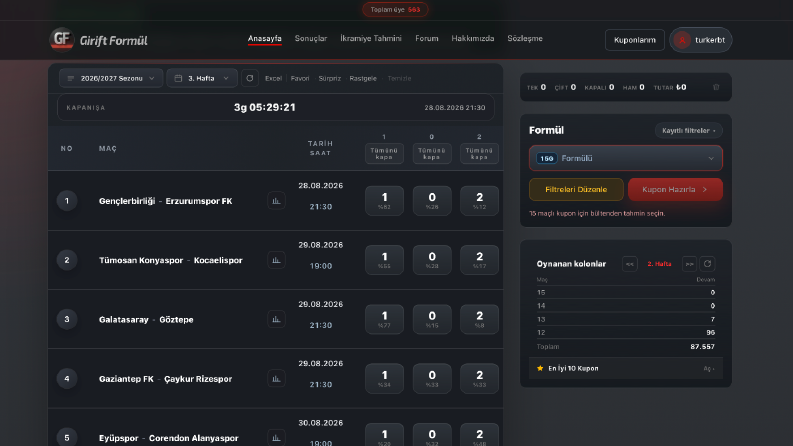Screen dimensions: 793x446
Task: Expand En İyi 10 Kupon with Aç
Action: [708, 369]
